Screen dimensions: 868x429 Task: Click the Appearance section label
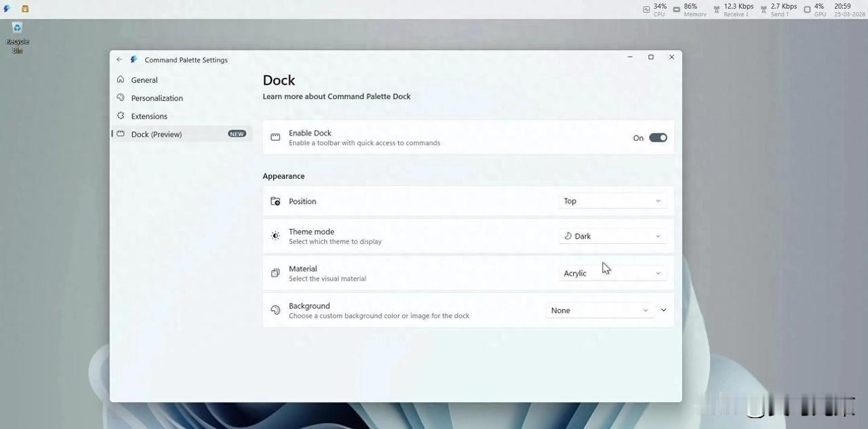pos(283,176)
